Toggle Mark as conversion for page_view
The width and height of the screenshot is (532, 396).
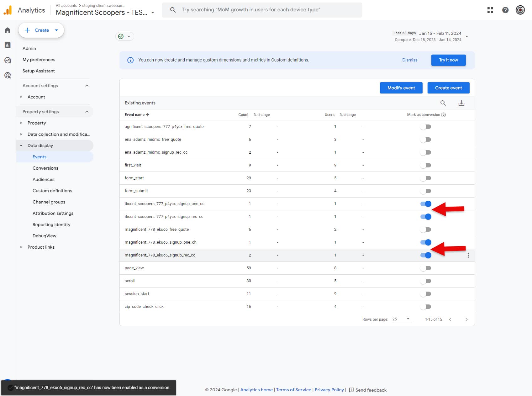[426, 268]
